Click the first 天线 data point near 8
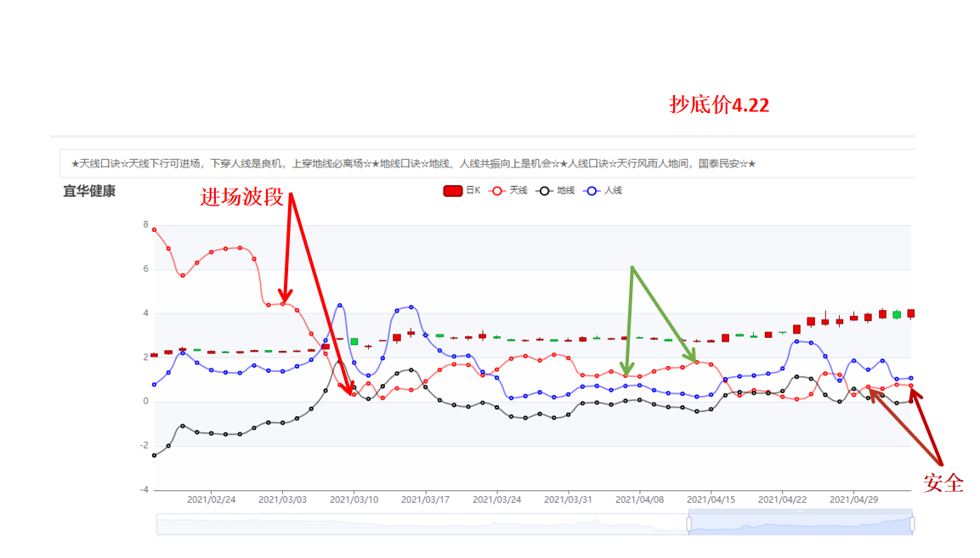Viewport: 980px width, 558px height. click(155, 230)
